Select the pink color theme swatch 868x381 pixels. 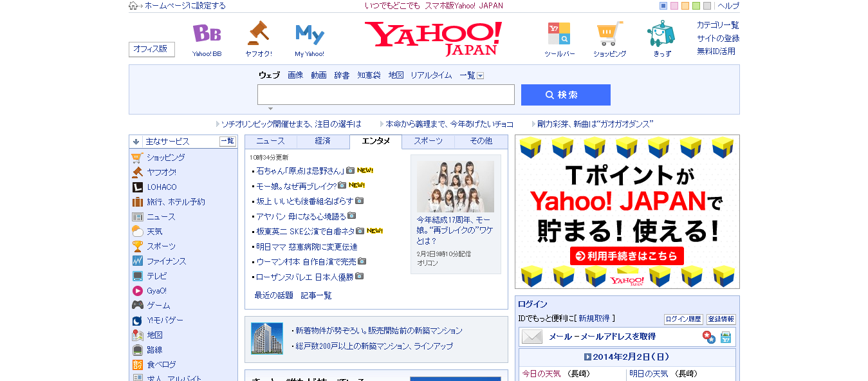pyautogui.click(x=674, y=6)
